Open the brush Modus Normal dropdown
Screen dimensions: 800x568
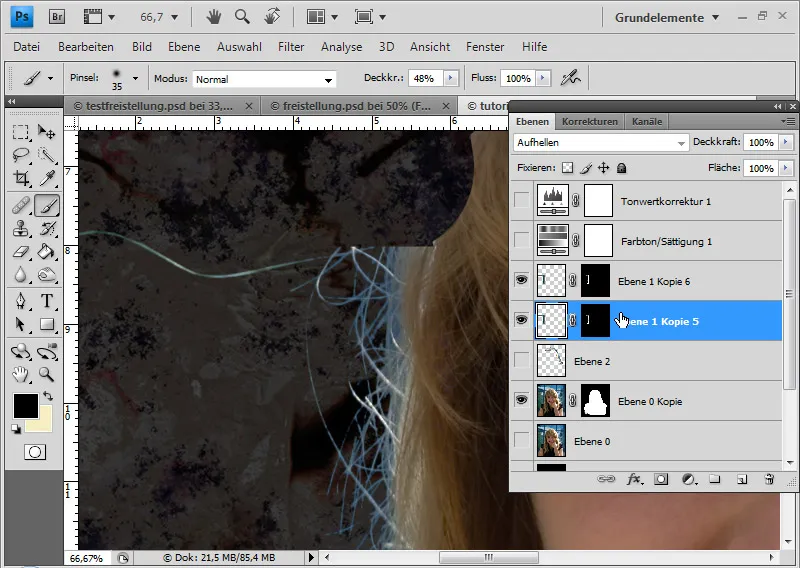[264, 79]
